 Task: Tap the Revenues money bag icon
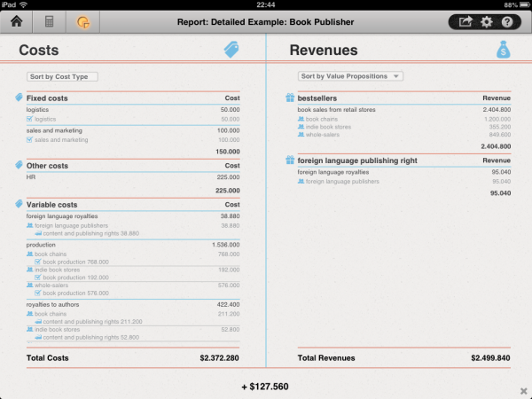tap(503, 51)
